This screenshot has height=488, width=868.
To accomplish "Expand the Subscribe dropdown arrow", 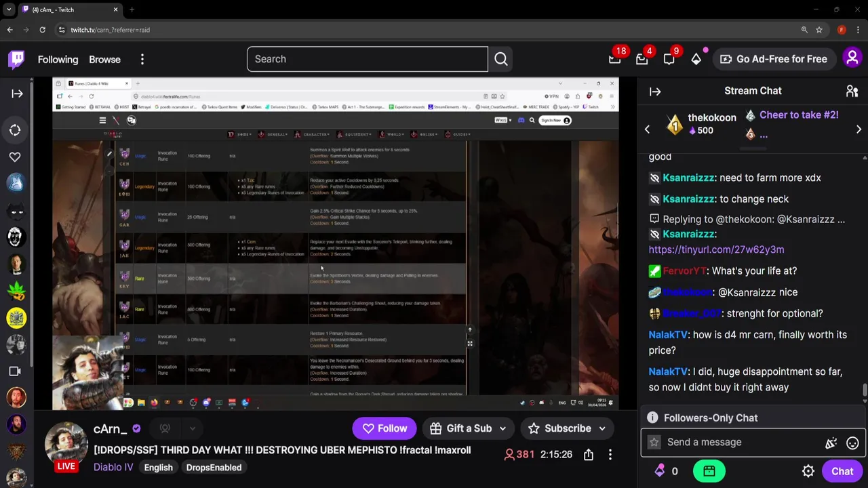I will pos(602,428).
